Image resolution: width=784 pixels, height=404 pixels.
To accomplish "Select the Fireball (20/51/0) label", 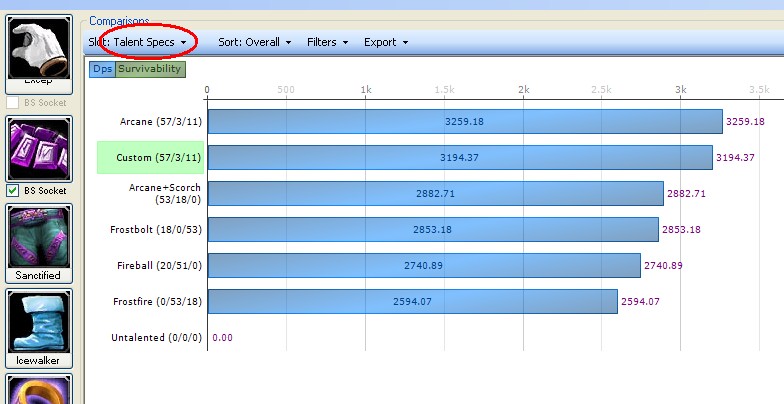I will point(160,266).
